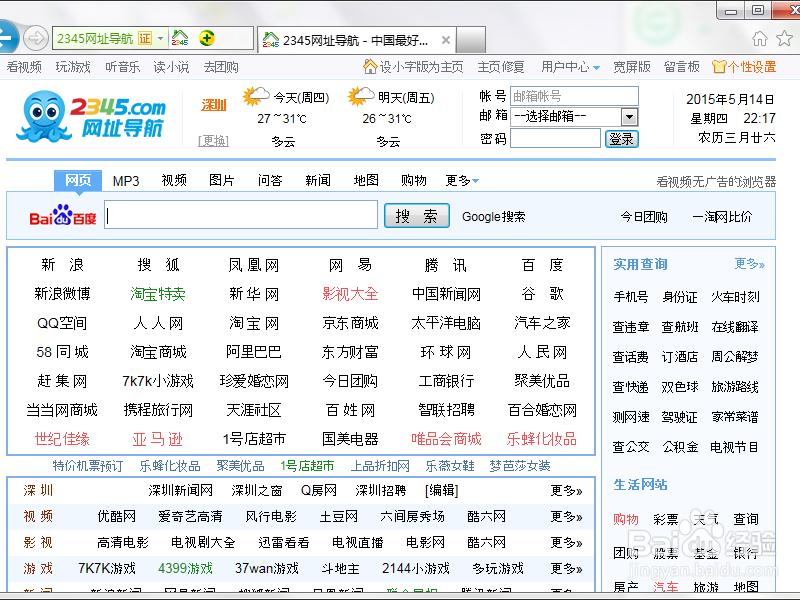Open the 工商银行 link
The height and width of the screenshot is (600, 800).
pyautogui.click(x=446, y=381)
